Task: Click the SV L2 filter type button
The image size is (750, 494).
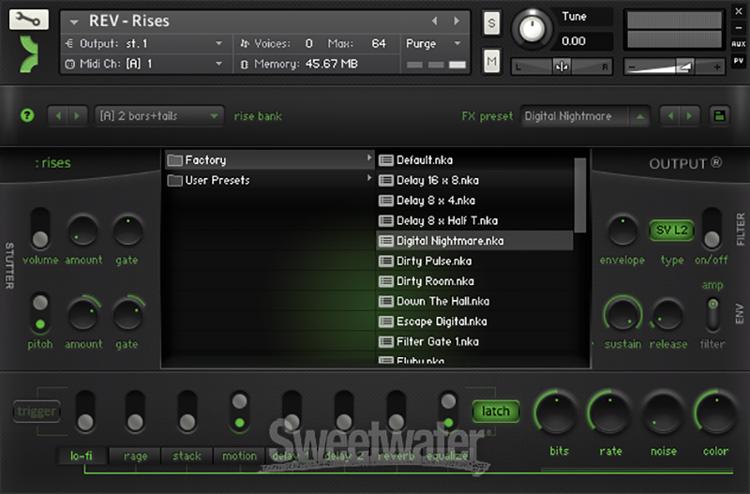Action: (x=671, y=231)
